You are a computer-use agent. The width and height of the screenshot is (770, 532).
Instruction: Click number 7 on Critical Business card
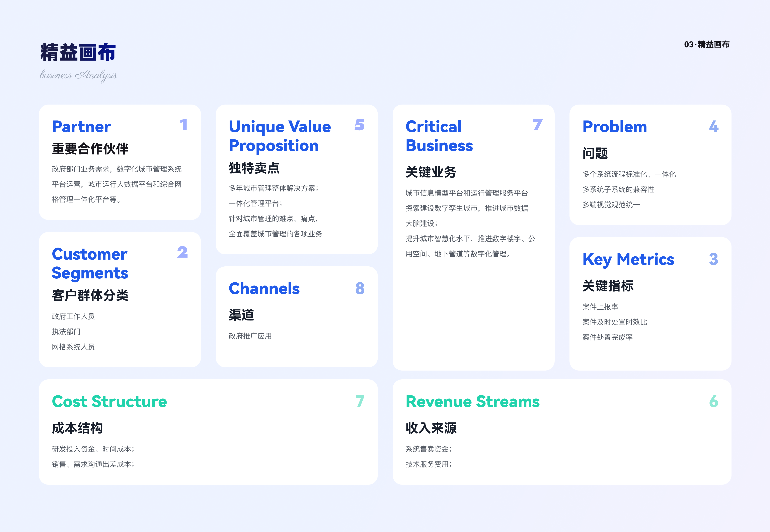click(x=537, y=125)
